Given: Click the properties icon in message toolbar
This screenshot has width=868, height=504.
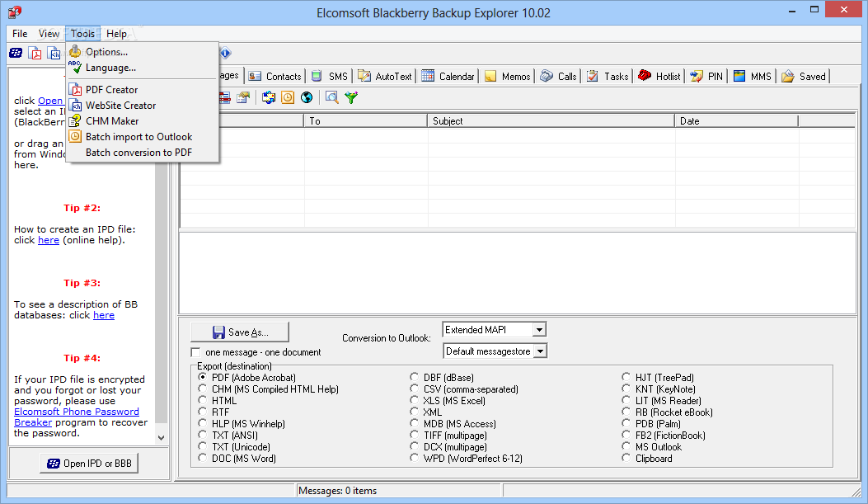Looking at the screenshot, I should 243,97.
